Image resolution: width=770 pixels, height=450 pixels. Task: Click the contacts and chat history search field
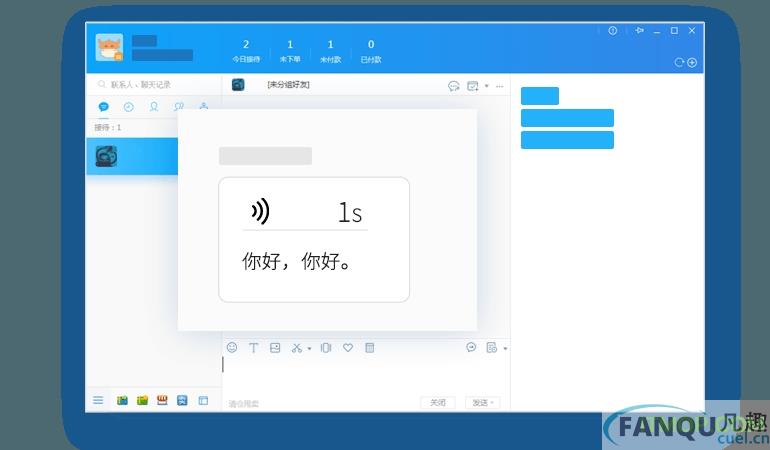(x=154, y=84)
